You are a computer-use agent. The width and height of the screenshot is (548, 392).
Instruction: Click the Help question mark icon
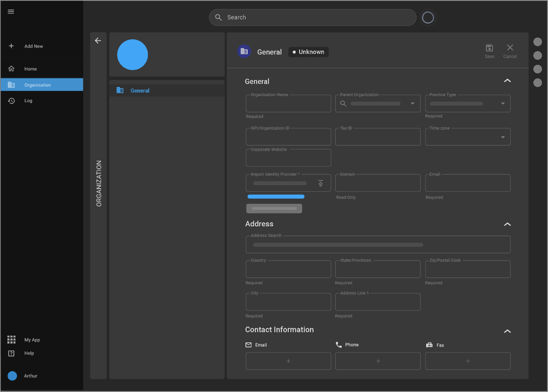click(11, 353)
